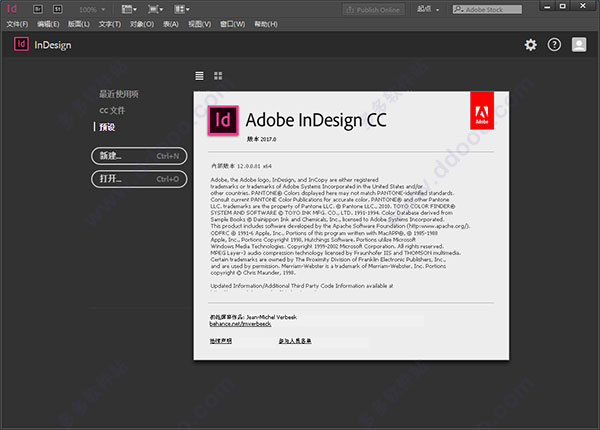This screenshot has height=430, width=600.
Task: Click the 参与人员名单 link
Action: click(x=295, y=341)
